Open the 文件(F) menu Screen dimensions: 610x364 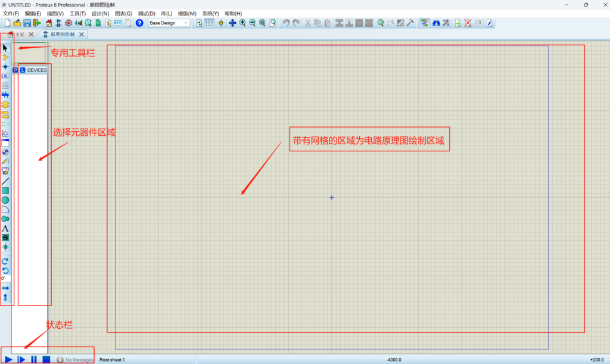[11, 13]
